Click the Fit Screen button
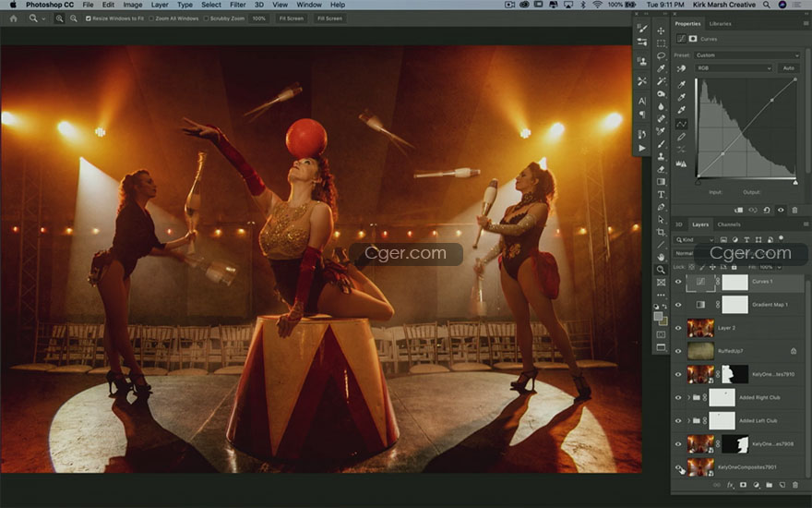 pyautogui.click(x=291, y=18)
